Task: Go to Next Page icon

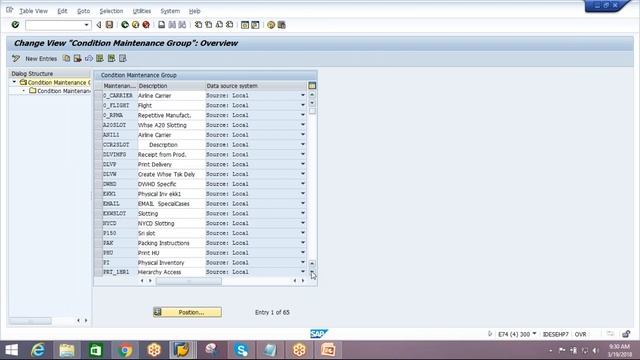Action: pyautogui.click(x=219, y=25)
